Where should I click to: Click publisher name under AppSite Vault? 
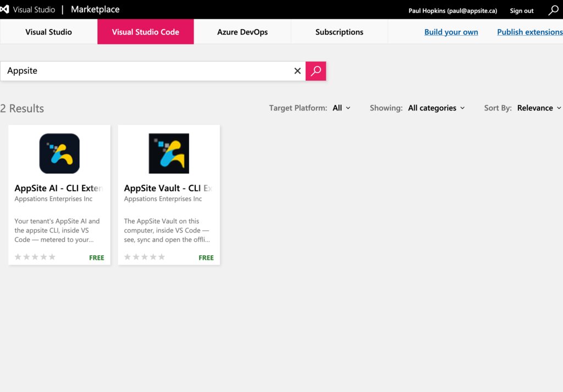point(163,199)
